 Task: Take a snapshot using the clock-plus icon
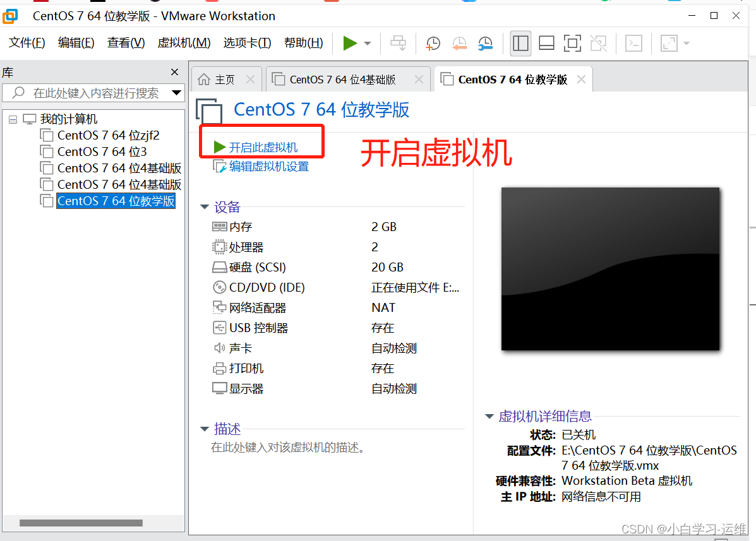point(433,44)
